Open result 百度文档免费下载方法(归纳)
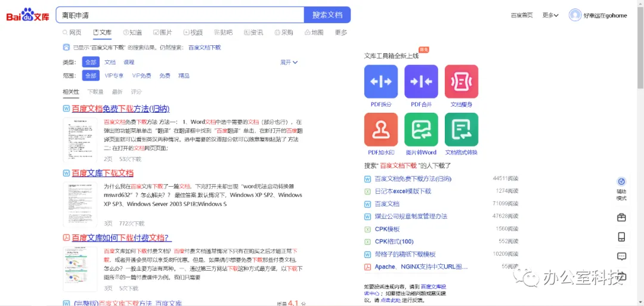 click(120, 109)
